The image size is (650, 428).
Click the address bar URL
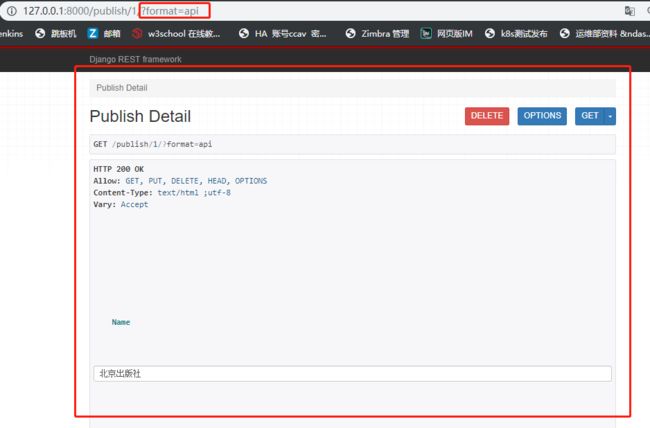click(x=111, y=11)
